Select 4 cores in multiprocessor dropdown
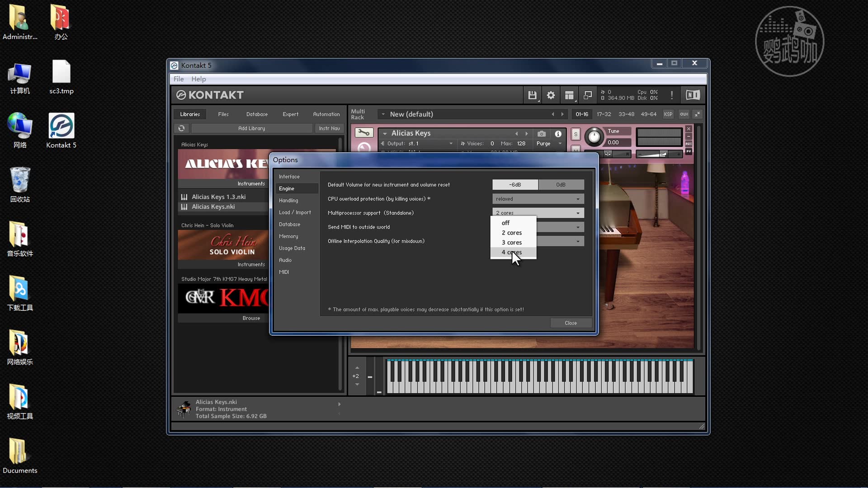This screenshot has width=868, height=488. pyautogui.click(x=511, y=252)
